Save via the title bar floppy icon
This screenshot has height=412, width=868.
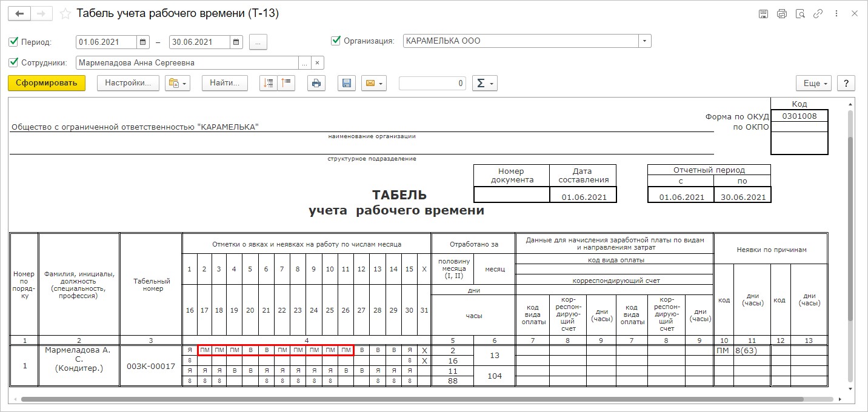763,13
